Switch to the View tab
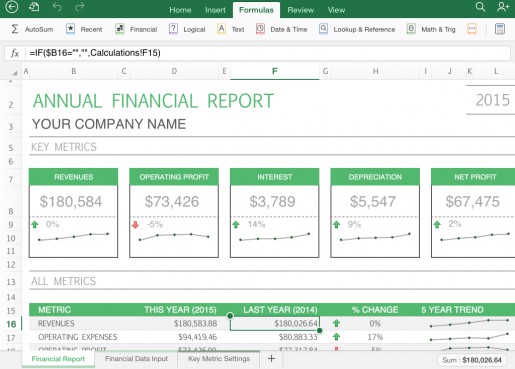This screenshot has height=369, width=515. click(336, 10)
